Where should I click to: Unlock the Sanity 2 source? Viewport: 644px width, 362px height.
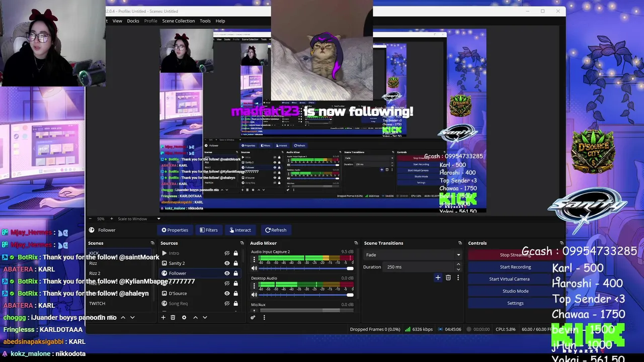235,263
